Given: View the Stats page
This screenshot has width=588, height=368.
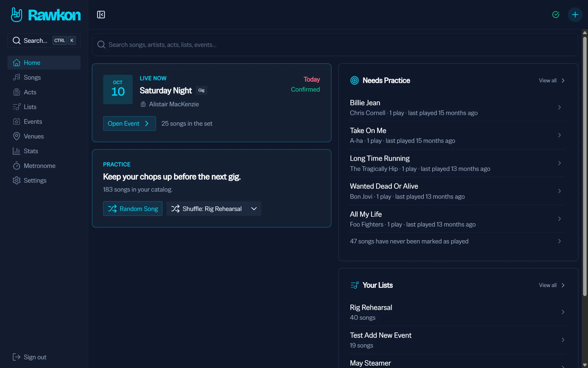Looking at the screenshot, I should pos(44,151).
